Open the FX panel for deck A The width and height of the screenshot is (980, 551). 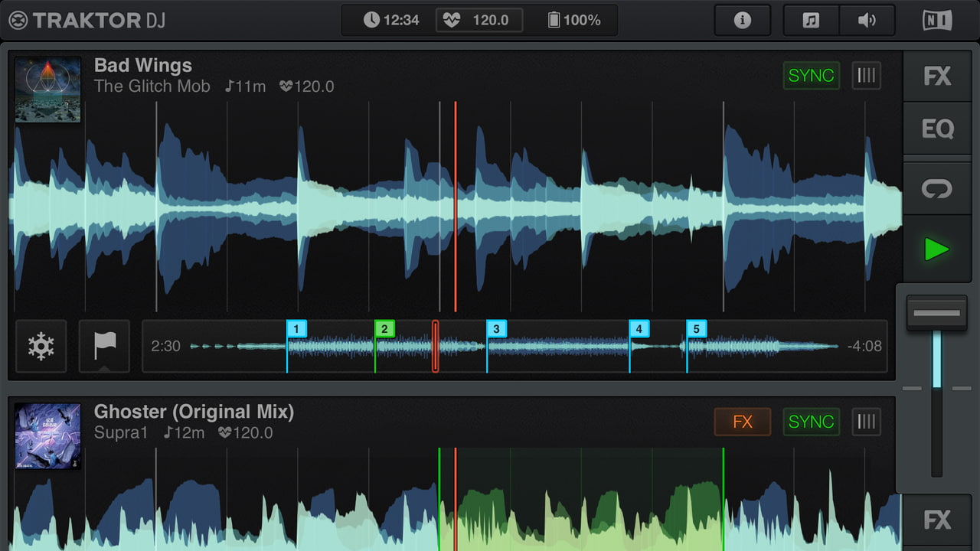(x=937, y=75)
